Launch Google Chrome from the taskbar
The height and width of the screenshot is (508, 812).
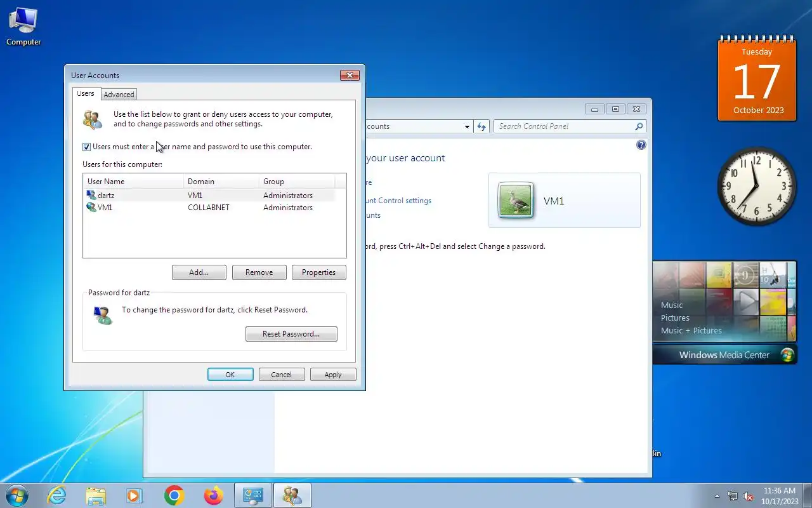pyautogui.click(x=174, y=495)
